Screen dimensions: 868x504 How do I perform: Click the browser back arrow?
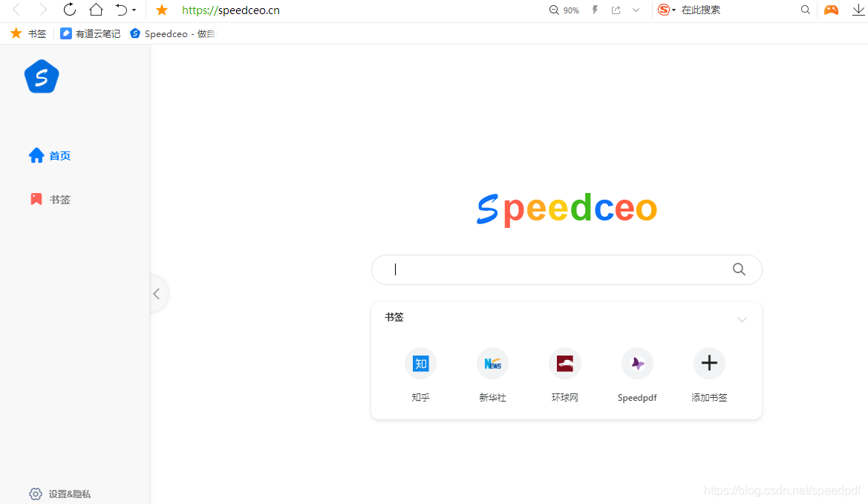16,10
